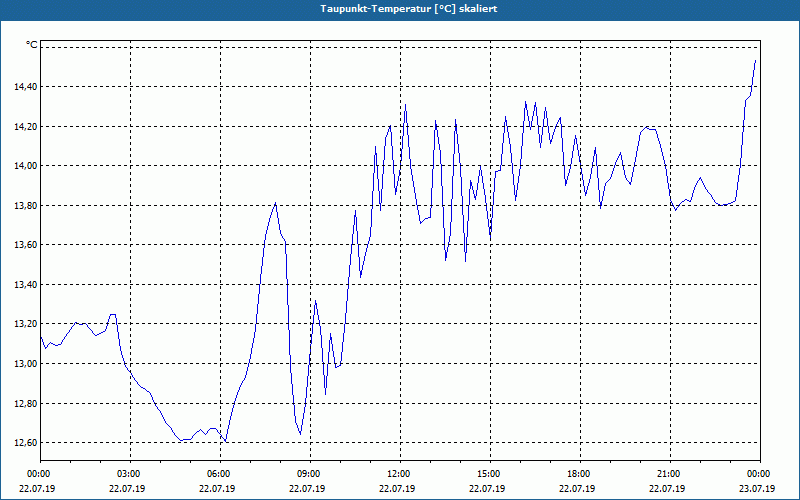Image resolution: width=800 pixels, height=500 pixels.
Task: Click the 13,00 y-axis label
Action: pyautogui.click(x=26, y=364)
